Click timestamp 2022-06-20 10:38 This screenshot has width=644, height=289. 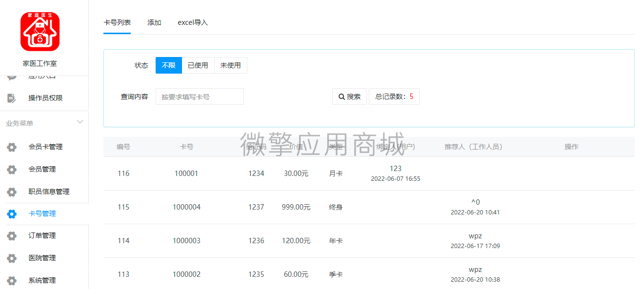tap(475, 280)
